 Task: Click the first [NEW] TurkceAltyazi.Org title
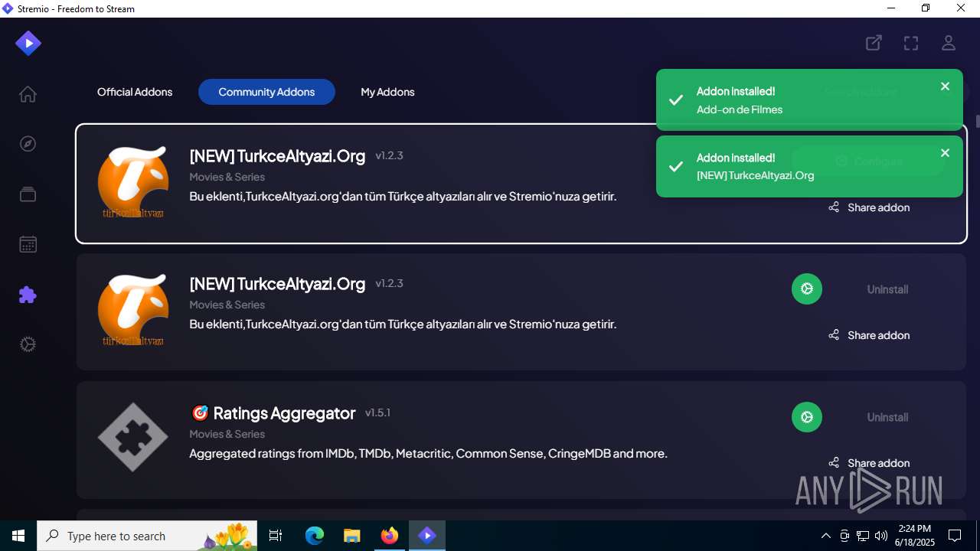pyautogui.click(x=277, y=156)
